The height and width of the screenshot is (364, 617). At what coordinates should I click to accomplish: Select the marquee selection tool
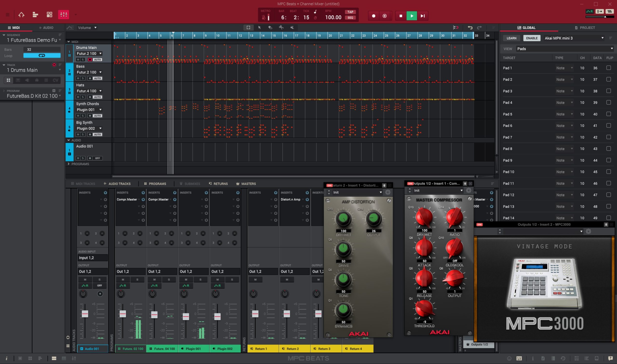click(248, 27)
